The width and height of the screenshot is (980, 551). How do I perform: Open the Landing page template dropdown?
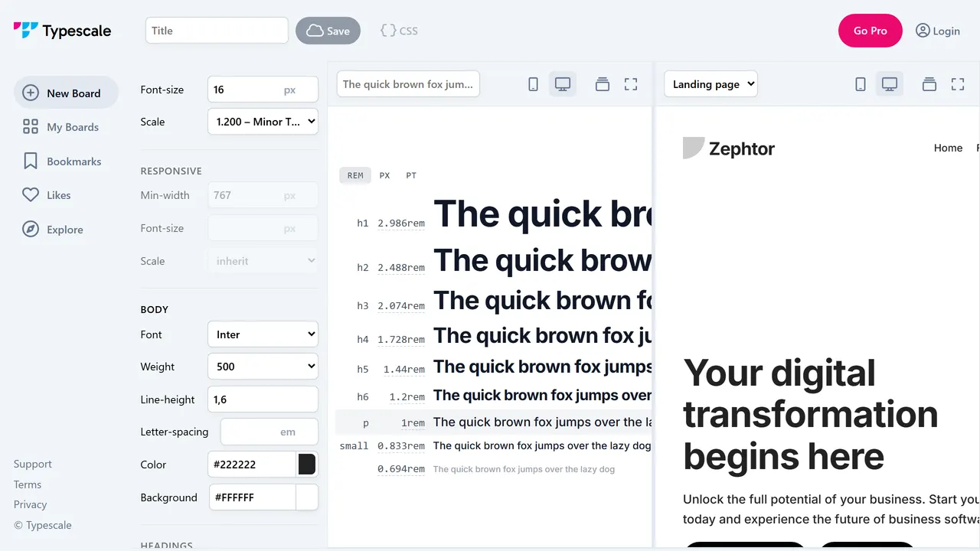(710, 84)
